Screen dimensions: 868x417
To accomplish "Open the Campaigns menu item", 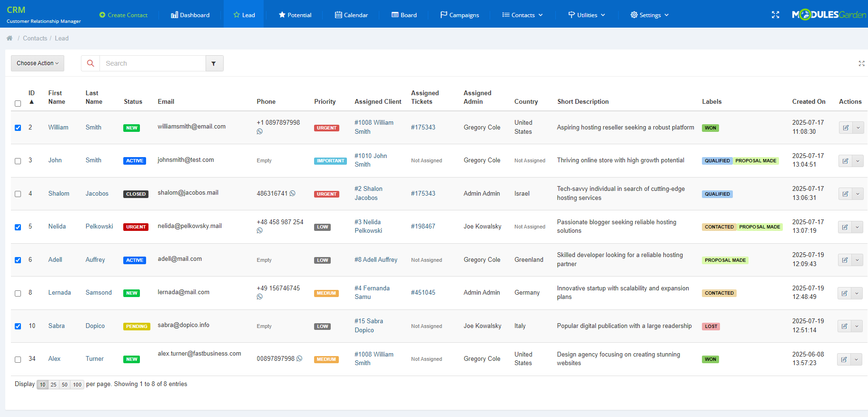I will (x=460, y=15).
